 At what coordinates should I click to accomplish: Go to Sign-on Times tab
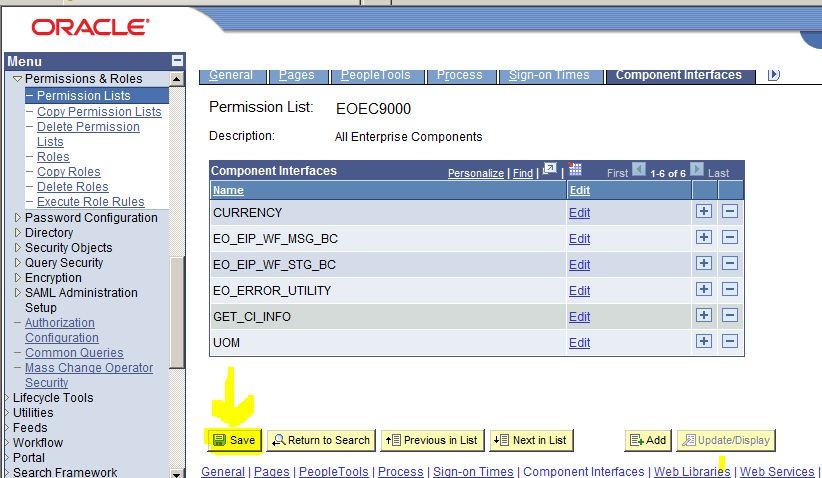[x=550, y=75]
